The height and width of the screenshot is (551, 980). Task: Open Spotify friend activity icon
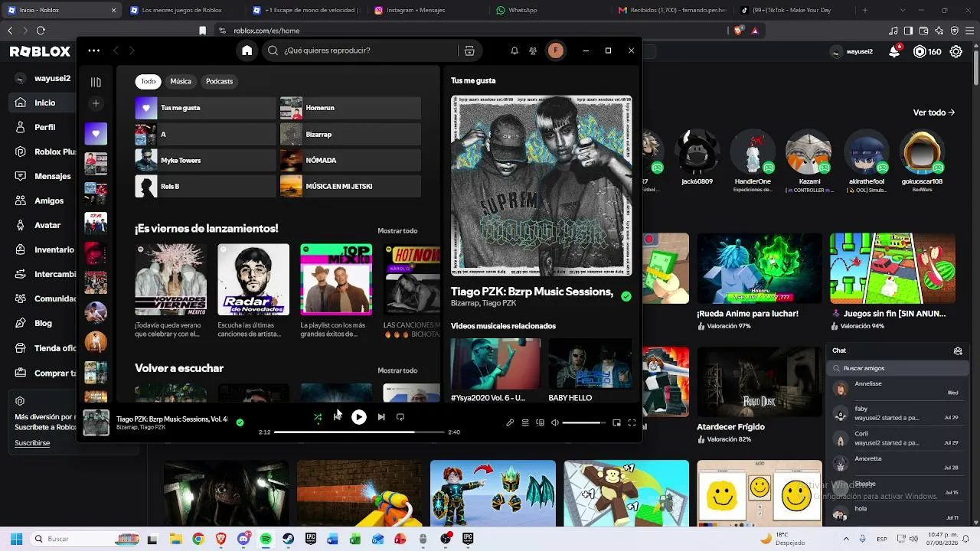[x=533, y=51]
